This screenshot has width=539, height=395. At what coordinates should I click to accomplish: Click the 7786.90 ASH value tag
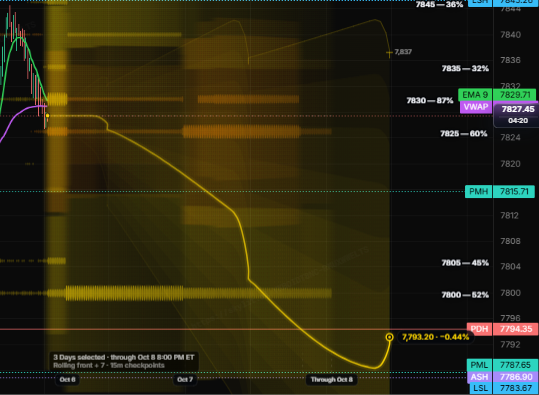tap(516, 377)
